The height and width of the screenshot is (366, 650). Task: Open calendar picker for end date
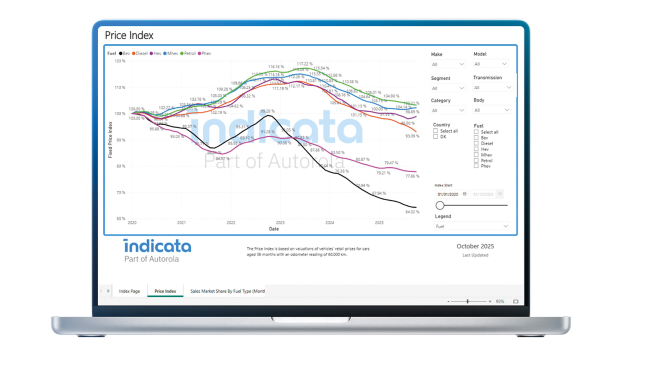(x=500, y=194)
